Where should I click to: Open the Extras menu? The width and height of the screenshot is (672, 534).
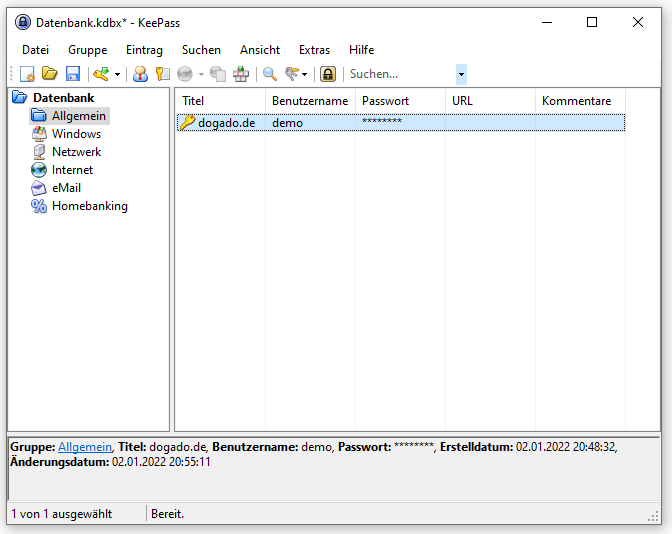click(x=314, y=50)
